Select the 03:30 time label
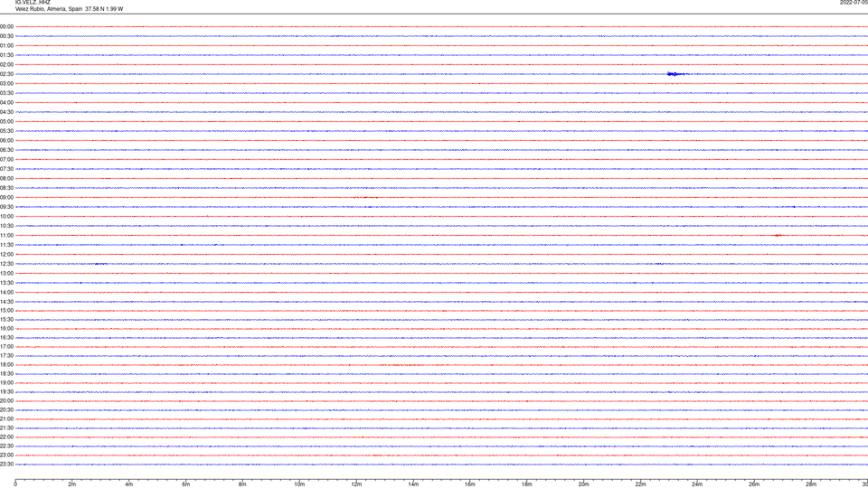The height and width of the screenshot is (488, 868). coord(6,93)
